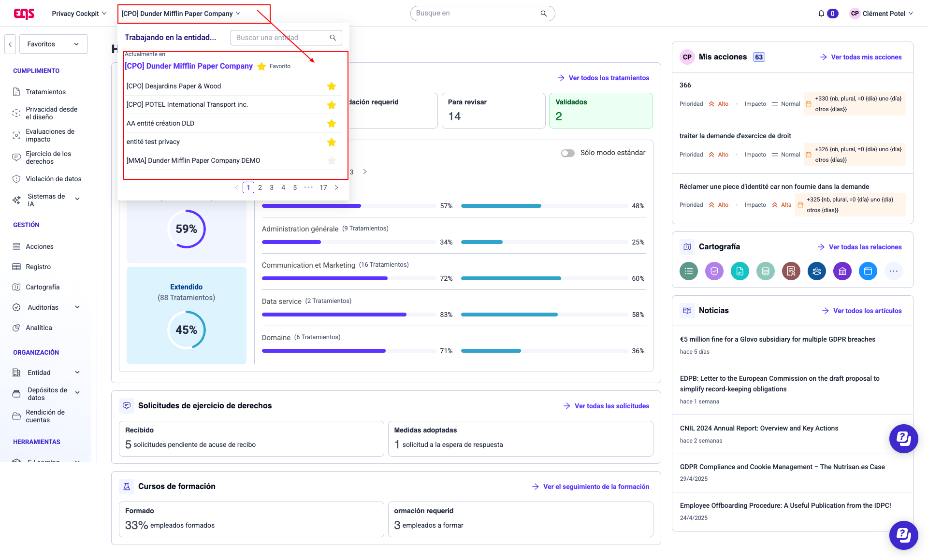Click the Noticias news icon

[687, 311]
